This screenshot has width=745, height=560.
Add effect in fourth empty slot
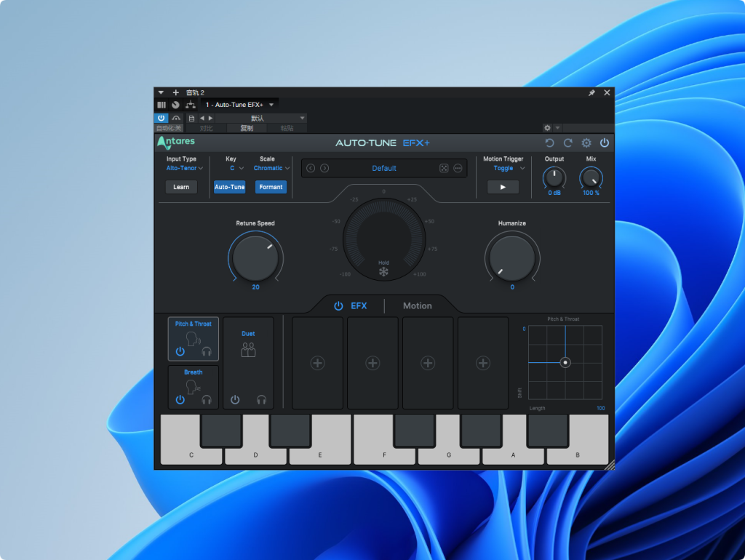[483, 363]
